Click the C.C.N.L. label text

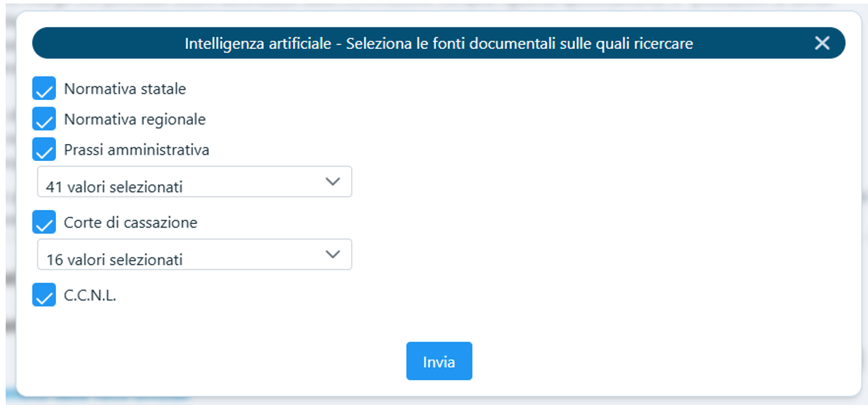pyautogui.click(x=90, y=296)
